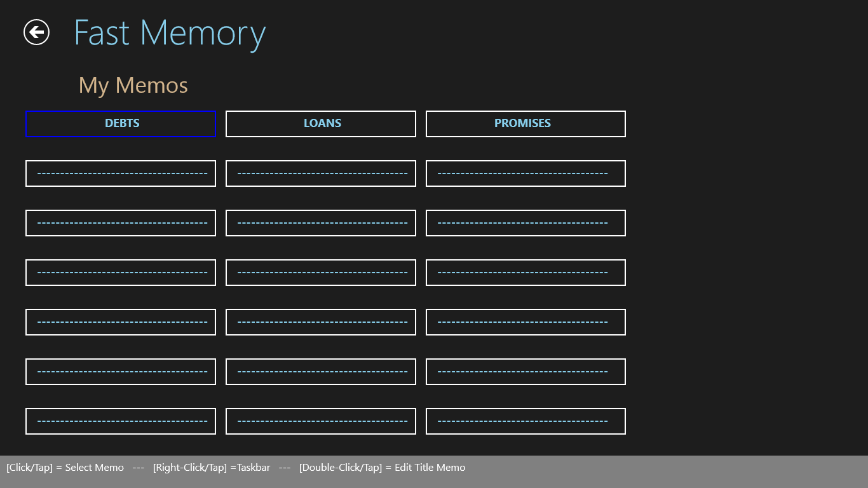Pick fourth-row empty memo in right column
Screen dimensions: 868x488
pyautogui.click(x=526, y=273)
